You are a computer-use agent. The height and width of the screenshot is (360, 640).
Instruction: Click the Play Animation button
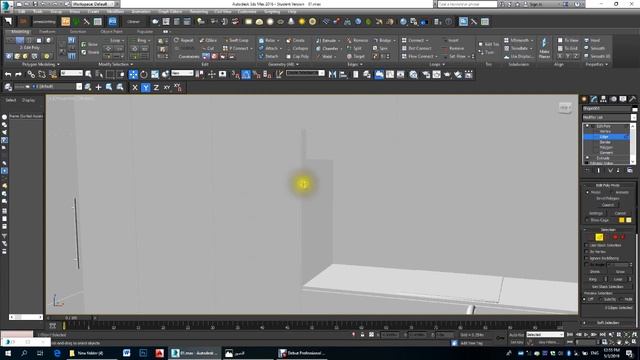click(x=586, y=335)
